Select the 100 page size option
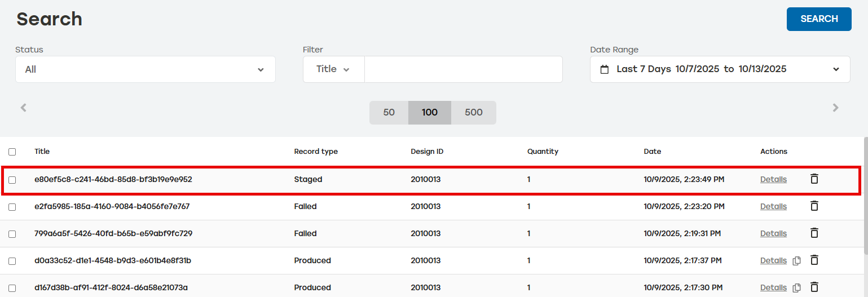 coord(430,112)
